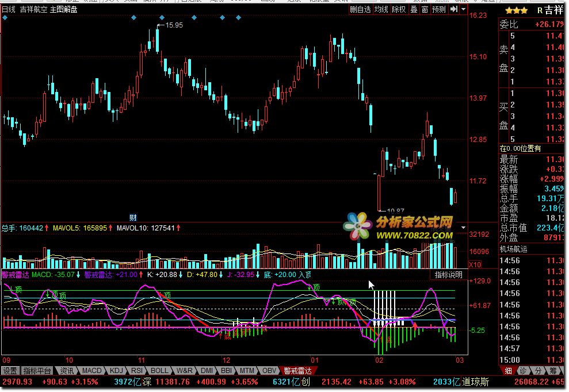Image resolution: width=569 pixels, height=392 pixels.
Task: Select the 警戒雷达 indicator tab
Action: (x=297, y=371)
